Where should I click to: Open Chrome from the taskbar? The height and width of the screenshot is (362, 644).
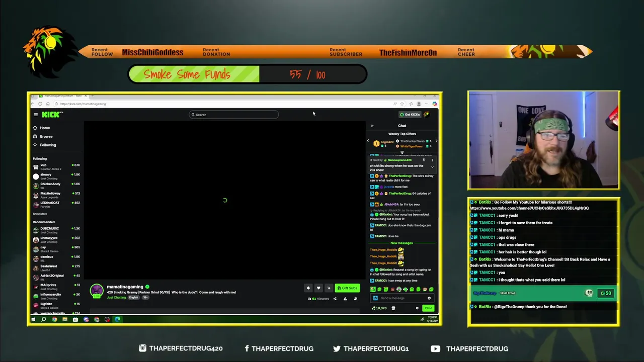pos(54,319)
